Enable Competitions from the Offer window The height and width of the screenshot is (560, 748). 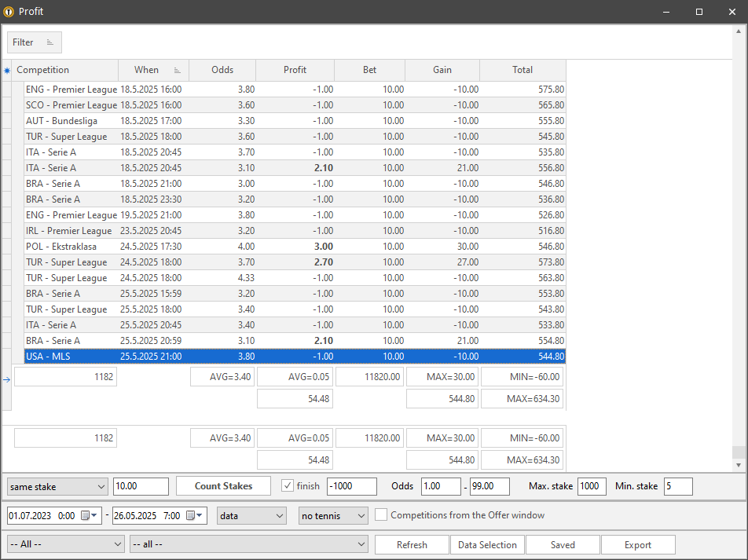381,515
